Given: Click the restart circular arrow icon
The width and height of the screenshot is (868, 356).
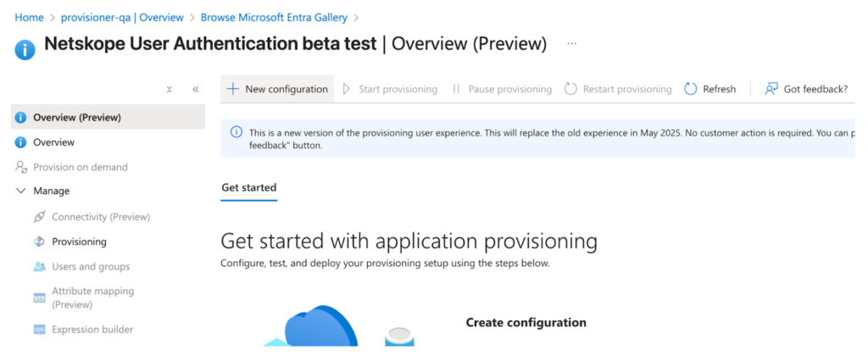Looking at the screenshot, I should [570, 89].
